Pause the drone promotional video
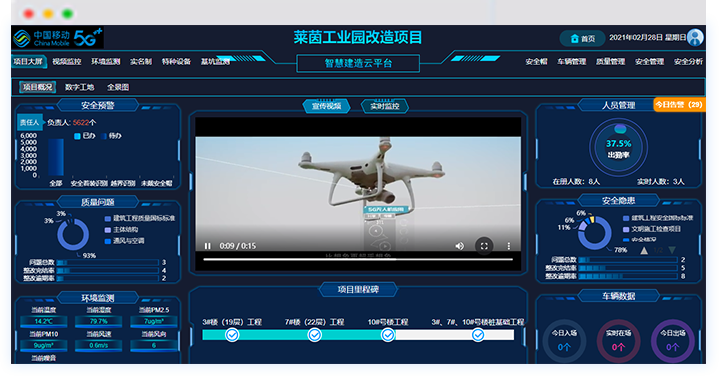Screen dimensions: 719x376 tap(207, 246)
